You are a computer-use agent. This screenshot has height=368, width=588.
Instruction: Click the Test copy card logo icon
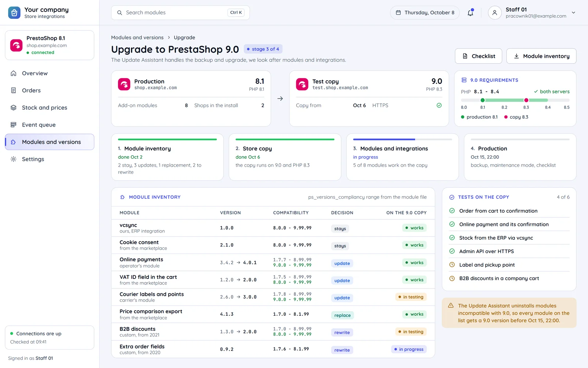302,84
